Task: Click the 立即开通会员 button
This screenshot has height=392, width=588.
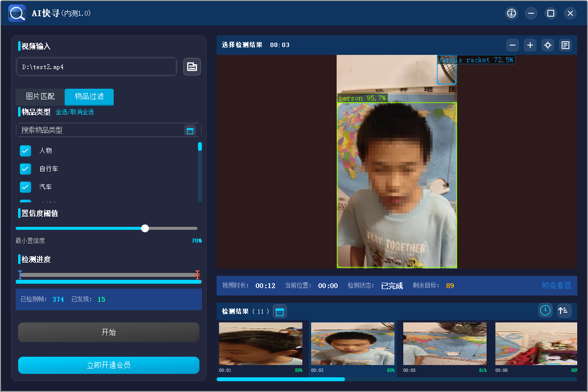Action: tap(109, 365)
